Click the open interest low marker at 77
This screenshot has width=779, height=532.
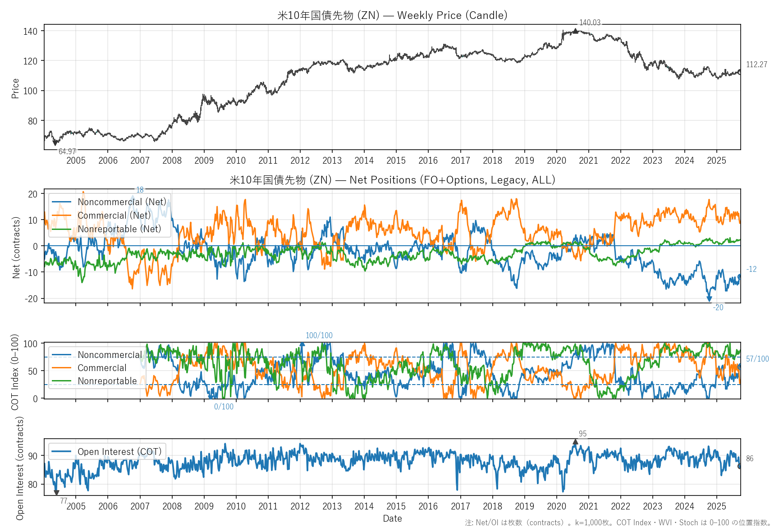(x=56, y=493)
